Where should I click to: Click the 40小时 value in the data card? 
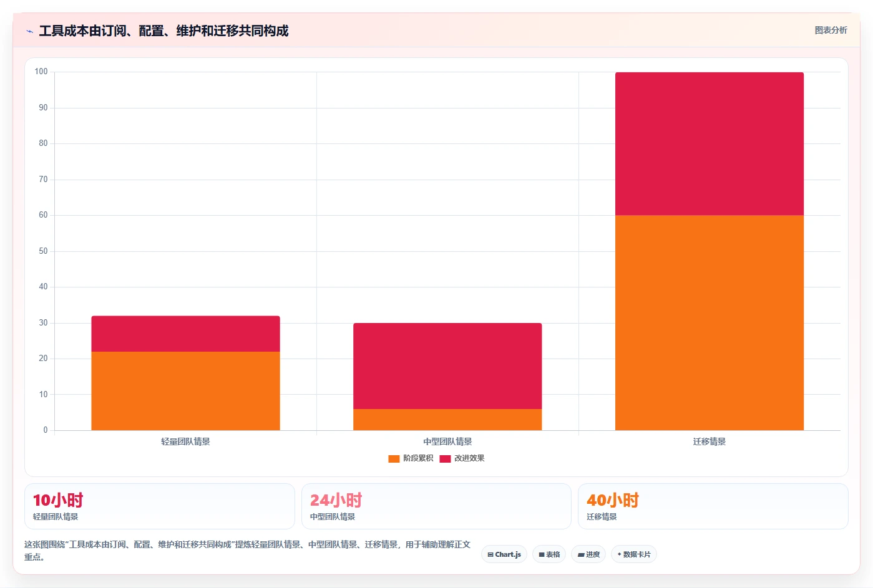pos(613,500)
